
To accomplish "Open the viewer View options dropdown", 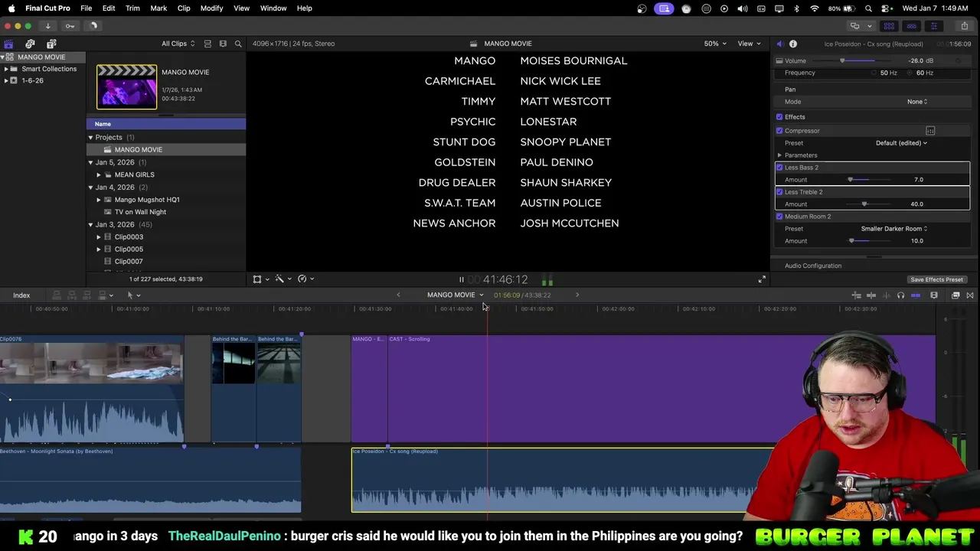I will point(749,44).
